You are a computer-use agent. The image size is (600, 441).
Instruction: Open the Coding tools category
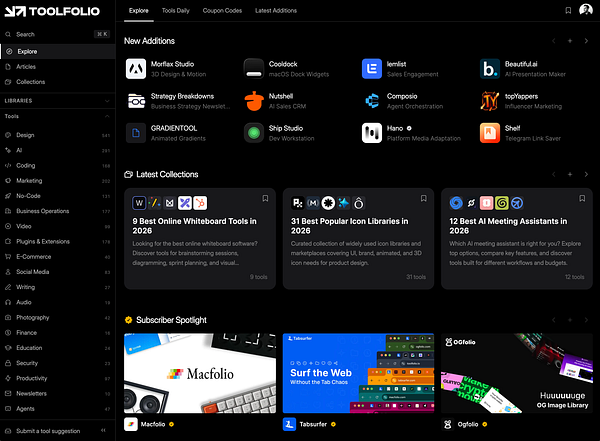[x=58, y=165]
